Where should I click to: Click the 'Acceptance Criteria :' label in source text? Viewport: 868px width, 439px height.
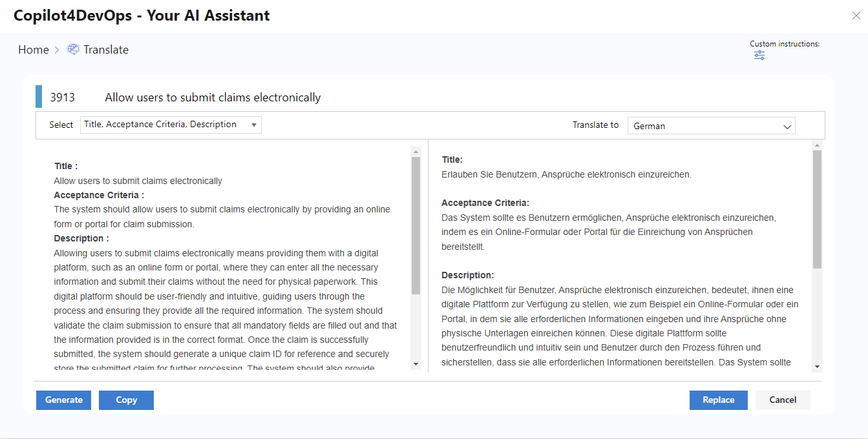[x=99, y=195]
